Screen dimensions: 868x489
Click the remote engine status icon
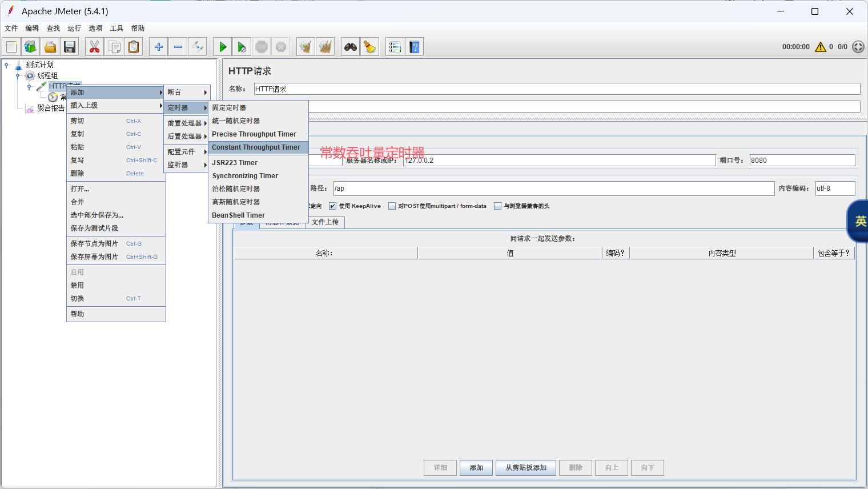coord(858,47)
